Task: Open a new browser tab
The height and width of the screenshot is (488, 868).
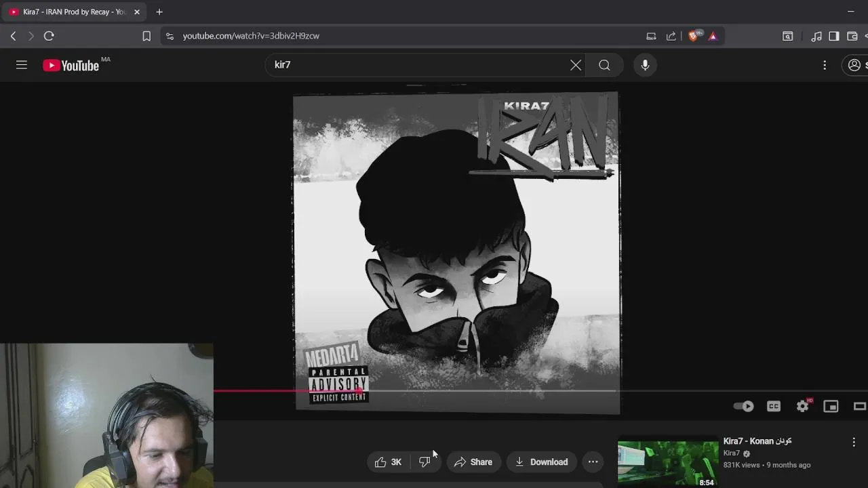Action: click(159, 12)
